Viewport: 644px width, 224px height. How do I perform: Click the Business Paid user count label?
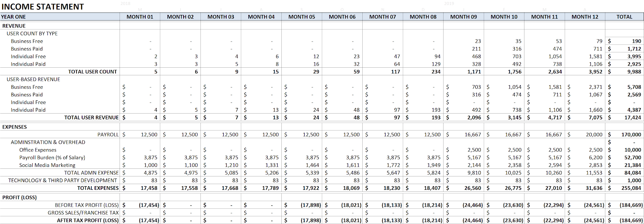27,49
